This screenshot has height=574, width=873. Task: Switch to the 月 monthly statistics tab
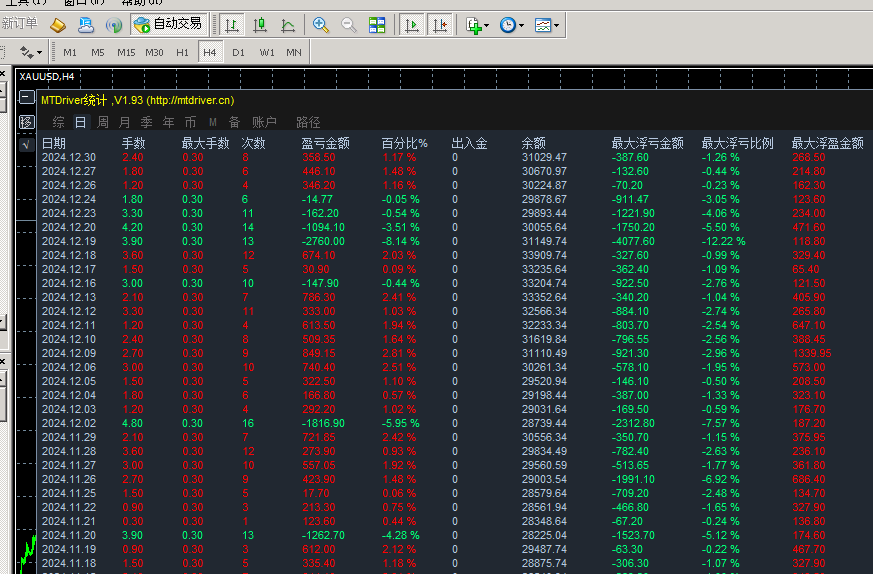pyautogui.click(x=125, y=122)
